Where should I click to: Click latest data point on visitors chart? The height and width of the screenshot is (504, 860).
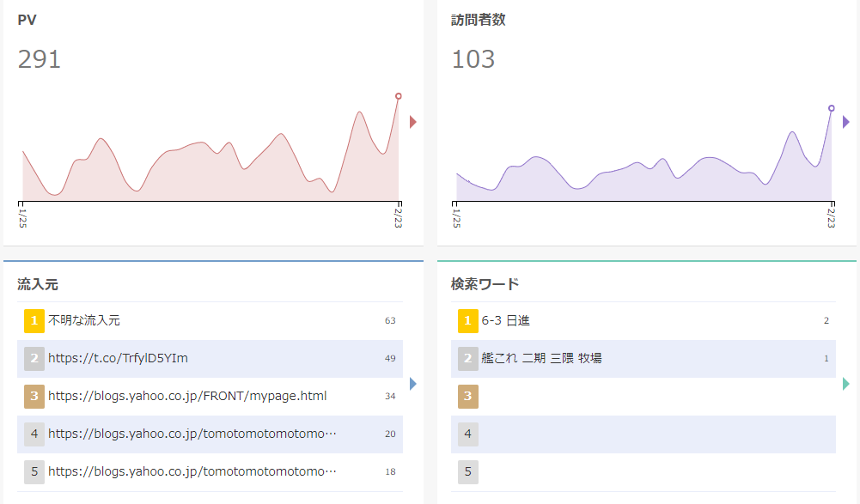tap(832, 108)
